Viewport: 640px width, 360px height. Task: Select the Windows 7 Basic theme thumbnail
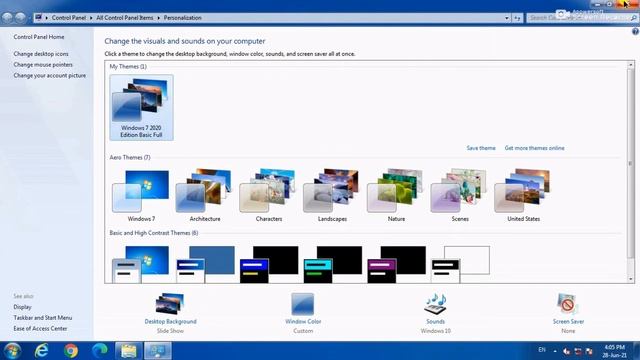click(141, 264)
